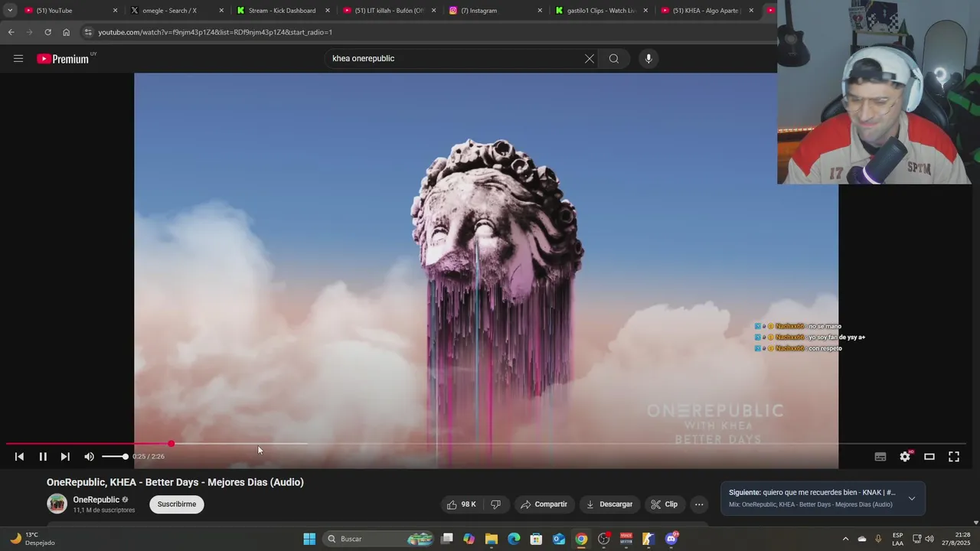980x551 pixels.
Task: Open the Windows Start menu
Action: [309, 539]
